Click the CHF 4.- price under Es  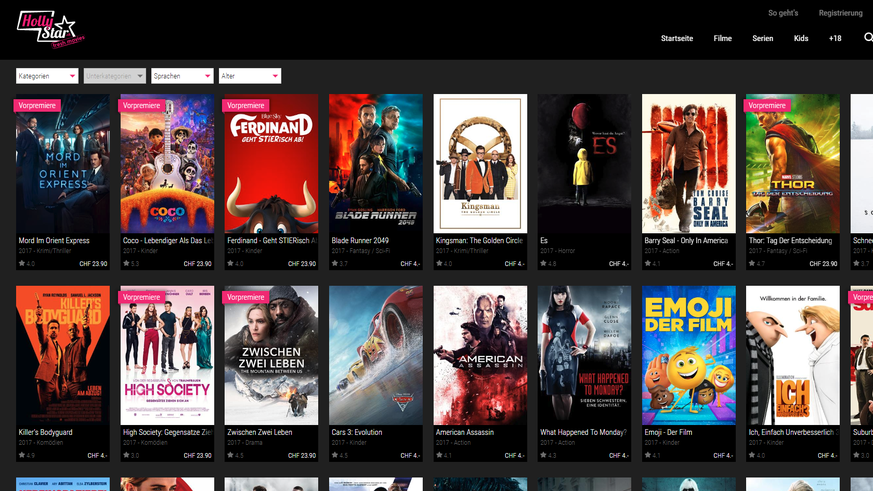619,263
